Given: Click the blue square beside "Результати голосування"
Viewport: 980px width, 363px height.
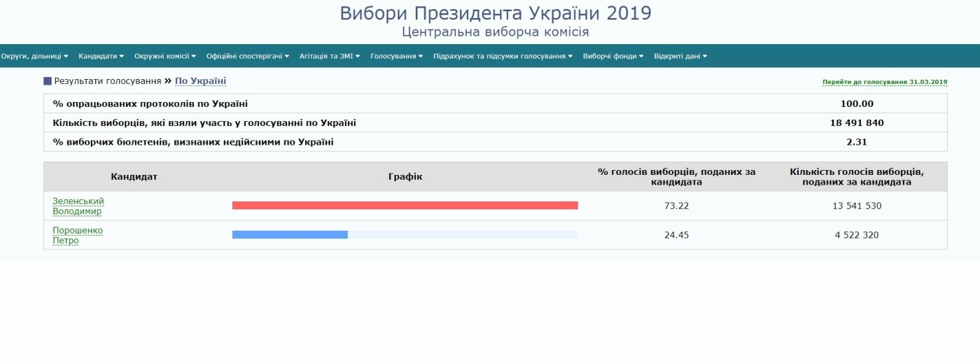Looking at the screenshot, I should click(48, 81).
